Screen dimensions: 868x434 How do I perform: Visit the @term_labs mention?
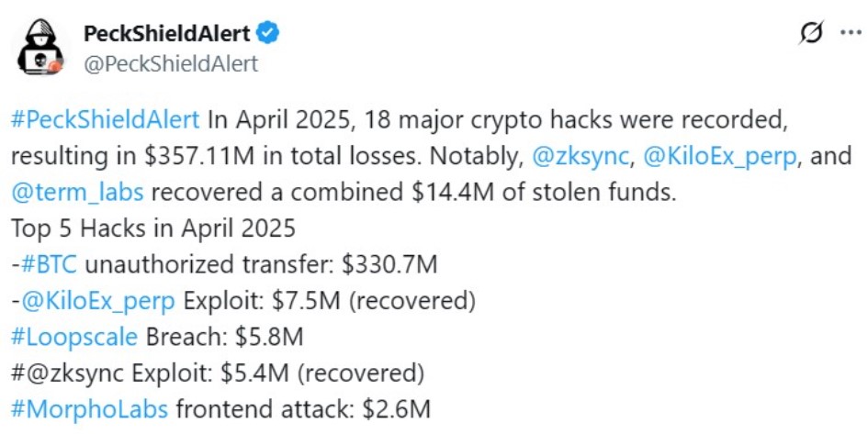point(78,193)
